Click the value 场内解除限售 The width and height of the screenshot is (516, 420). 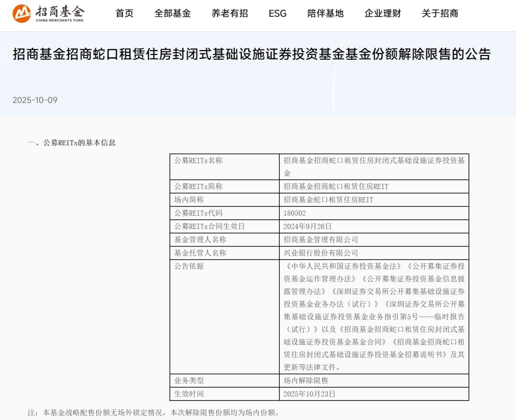pyautogui.click(x=306, y=380)
